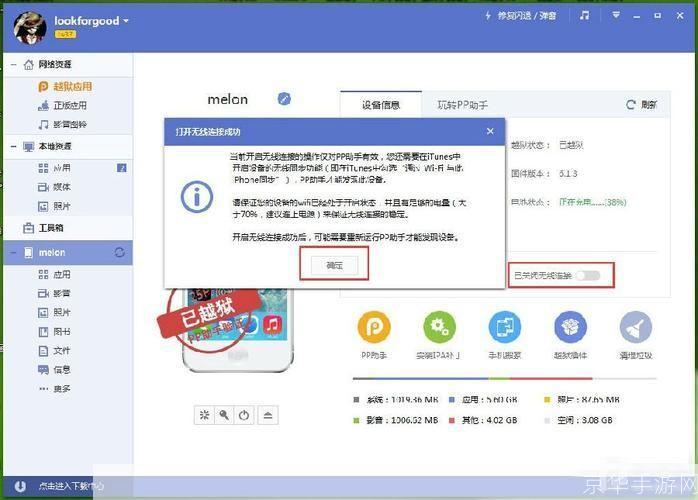Viewport: 698px width, 500px height.
Task: Collapse the melon device section
Action: (14, 253)
